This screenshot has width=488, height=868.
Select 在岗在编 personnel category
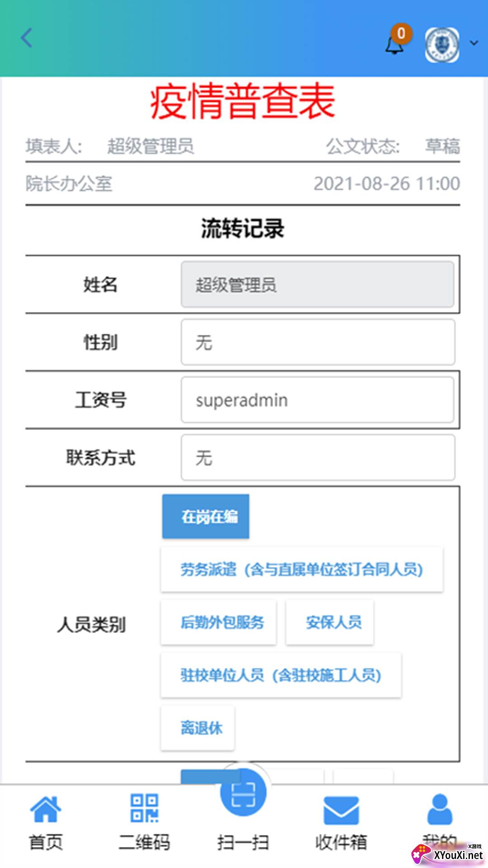[x=206, y=516]
